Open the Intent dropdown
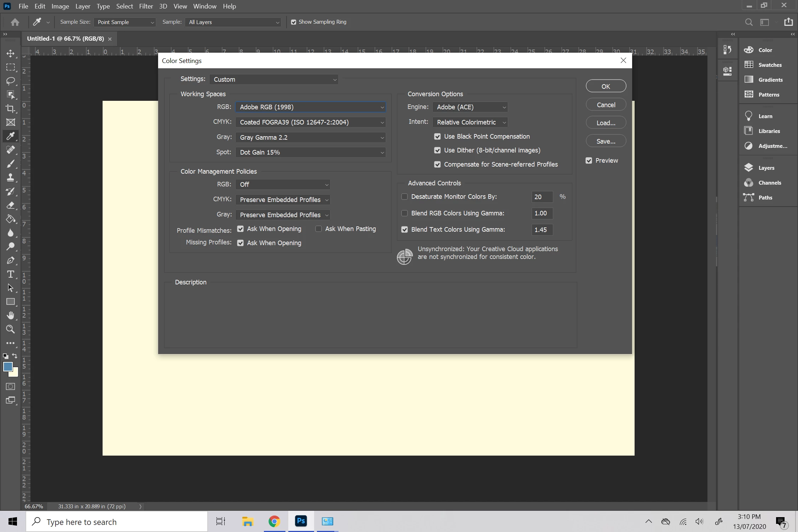Screen dimensions: 798x532 (x=470, y=122)
